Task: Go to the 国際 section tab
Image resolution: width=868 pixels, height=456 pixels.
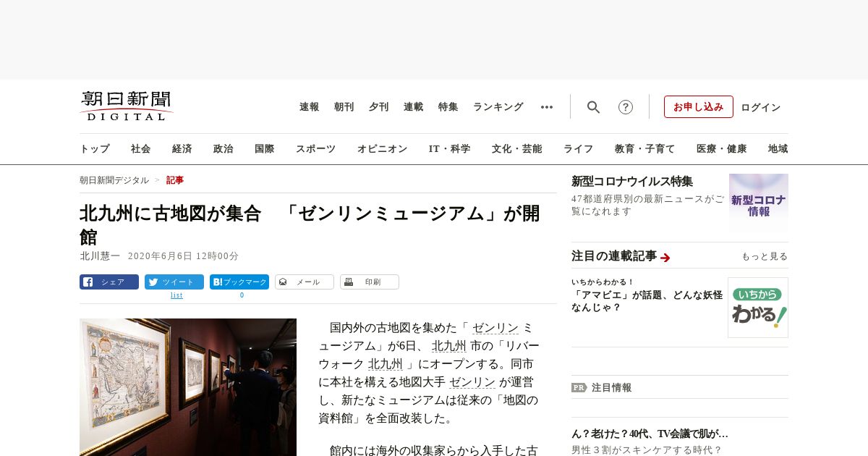Action: click(265, 149)
